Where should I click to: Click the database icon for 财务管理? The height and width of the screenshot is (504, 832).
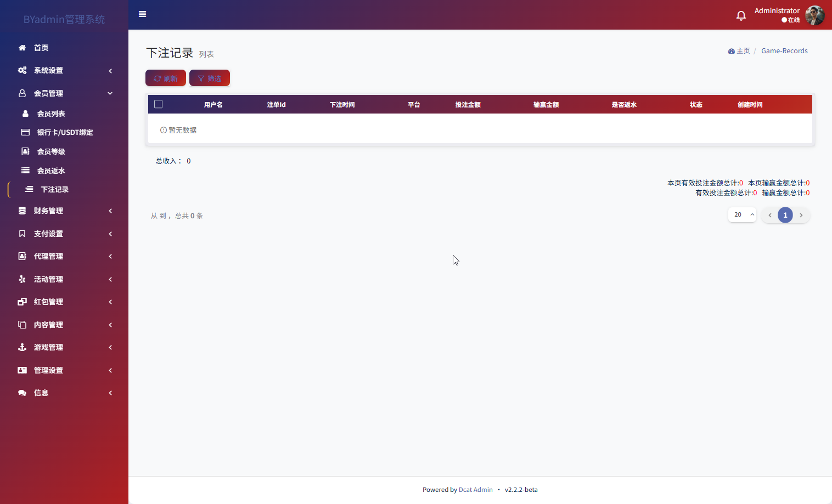tap(22, 211)
